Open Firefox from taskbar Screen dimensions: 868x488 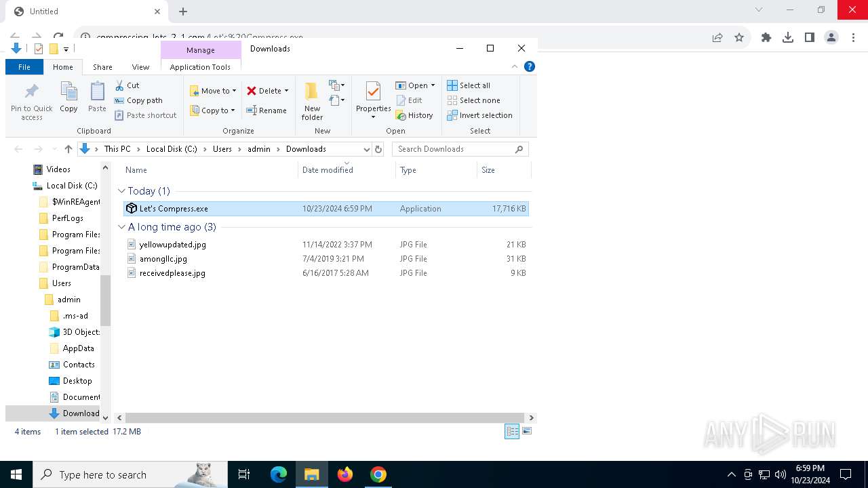(x=345, y=474)
